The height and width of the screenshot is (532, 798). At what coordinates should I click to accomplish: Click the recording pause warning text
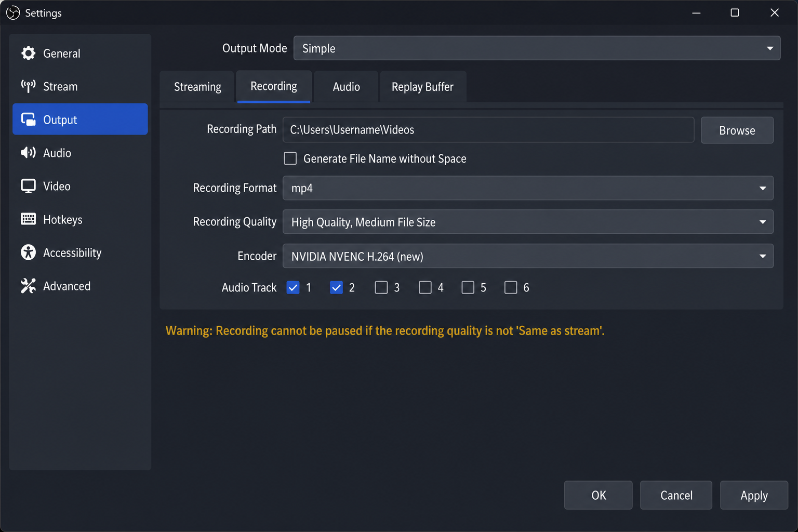pos(385,331)
